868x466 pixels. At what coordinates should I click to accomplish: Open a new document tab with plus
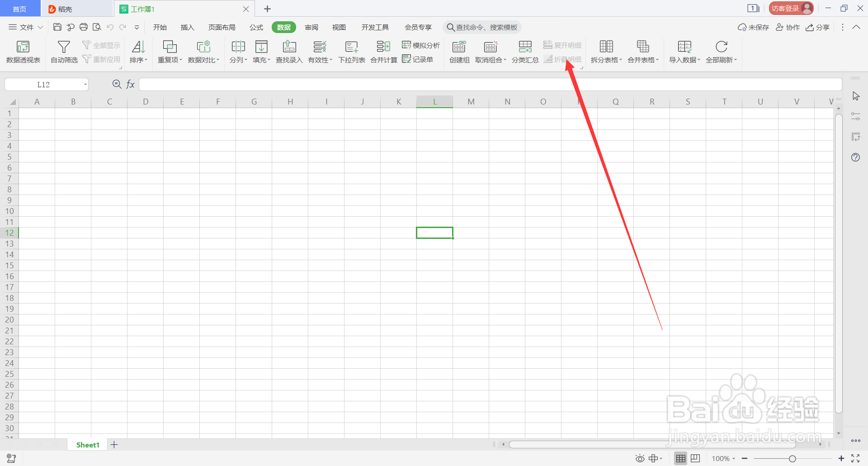[267, 9]
